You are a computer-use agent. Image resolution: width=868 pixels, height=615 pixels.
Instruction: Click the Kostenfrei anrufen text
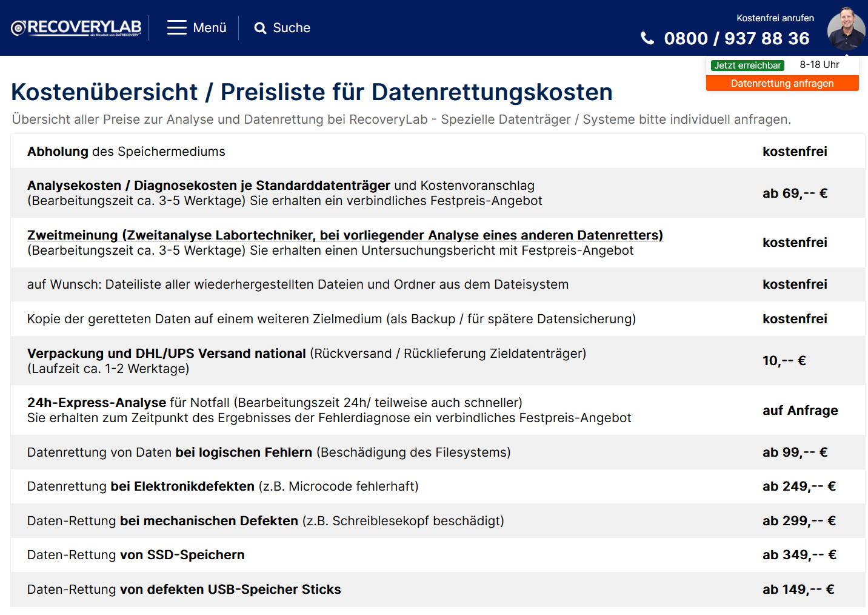tap(775, 18)
